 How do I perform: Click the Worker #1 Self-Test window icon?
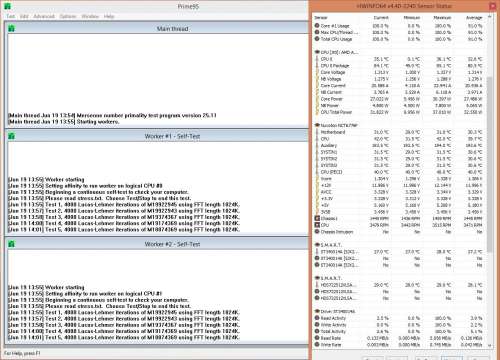11,136
